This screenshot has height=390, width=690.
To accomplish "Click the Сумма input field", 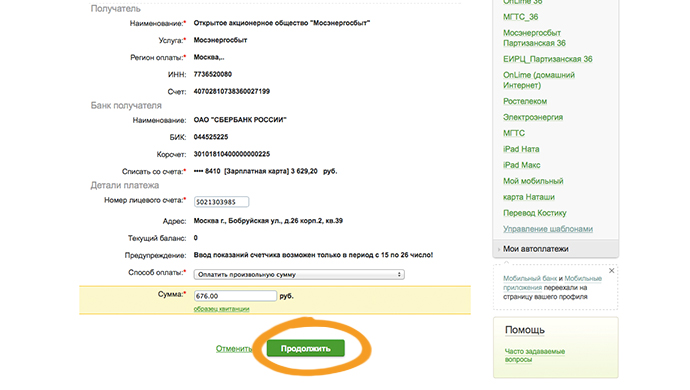I will pyautogui.click(x=235, y=296).
